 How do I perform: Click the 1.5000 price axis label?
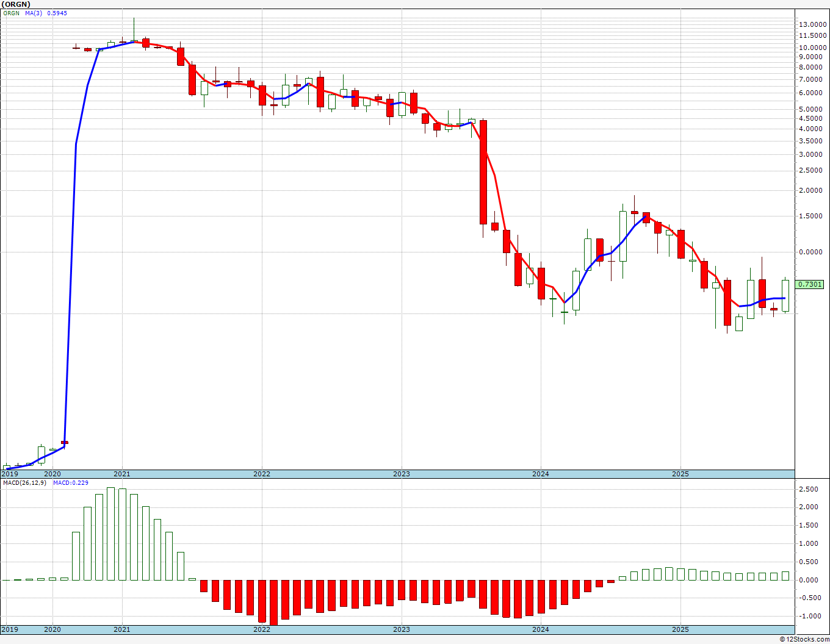point(812,216)
